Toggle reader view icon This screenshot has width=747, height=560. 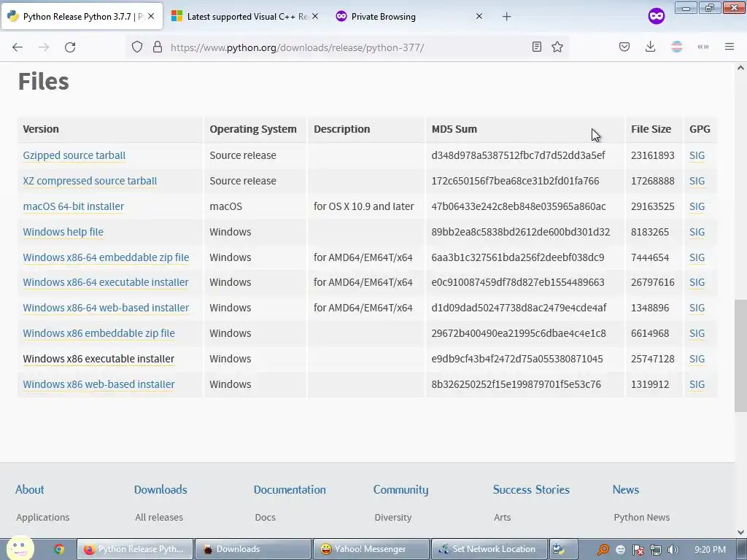tap(536, 47)
